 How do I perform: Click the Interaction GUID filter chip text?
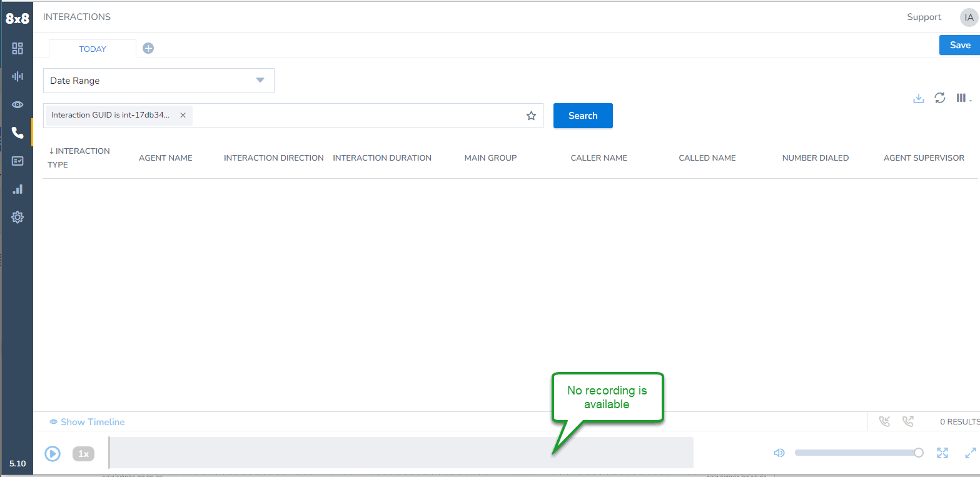click(111, 115)
